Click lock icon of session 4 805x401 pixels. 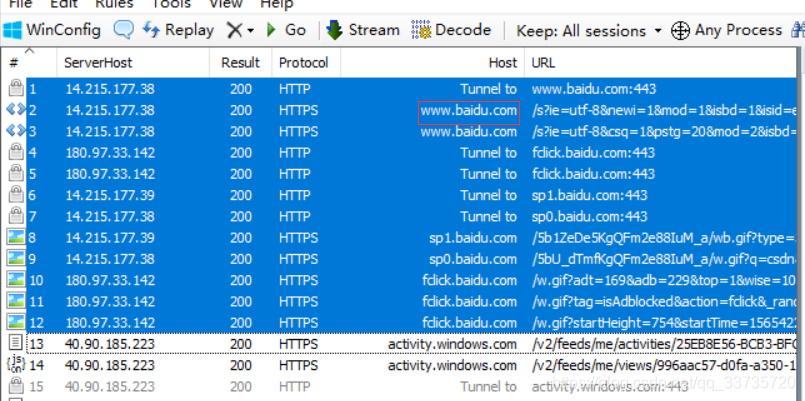16,152
